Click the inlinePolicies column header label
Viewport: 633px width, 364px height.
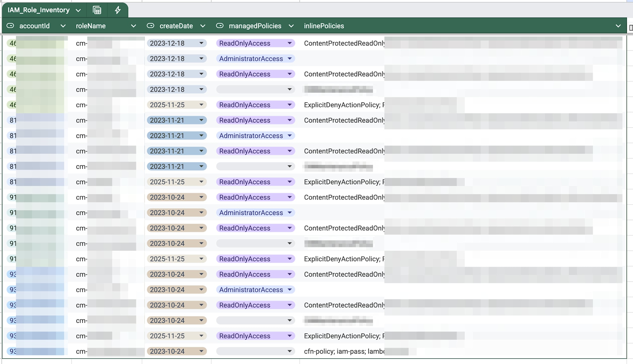click(324, 26)
